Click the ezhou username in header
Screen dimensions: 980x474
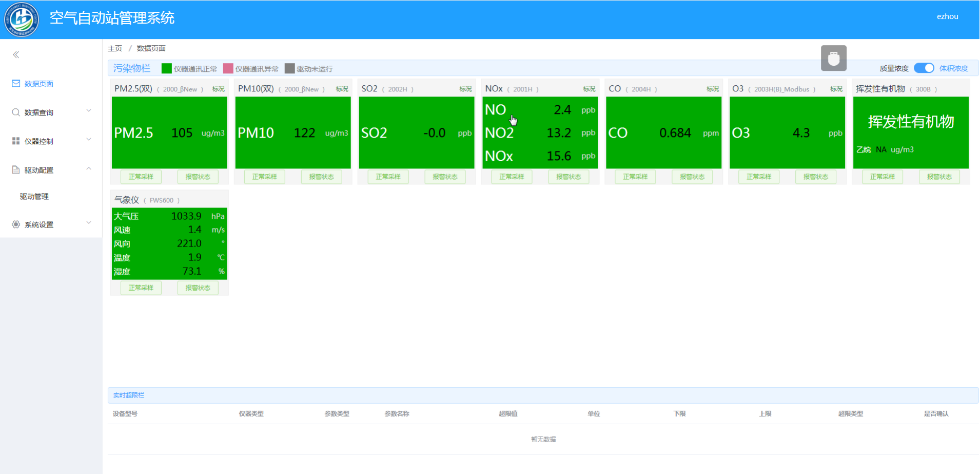(947, 16)
